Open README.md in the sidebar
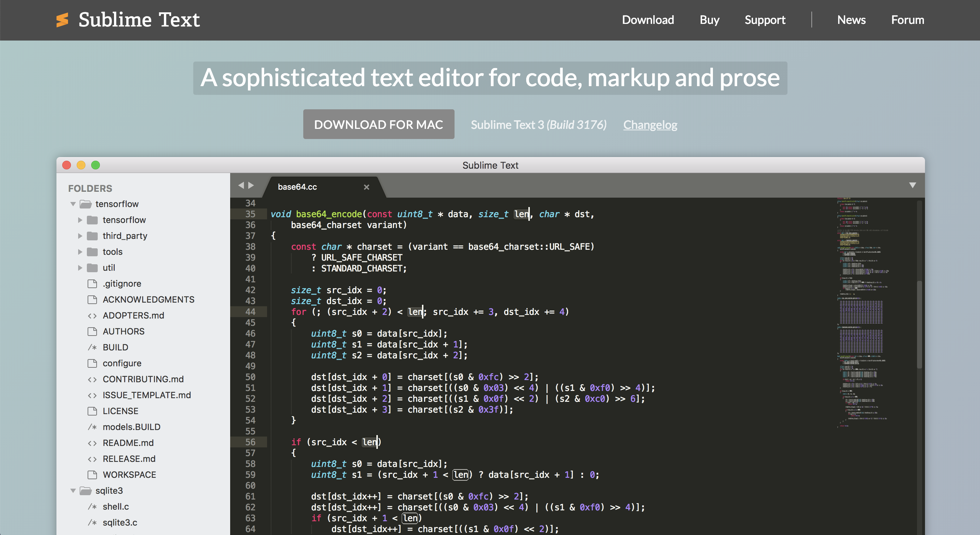Screen dimensions: 980x535 click(128, 443)
